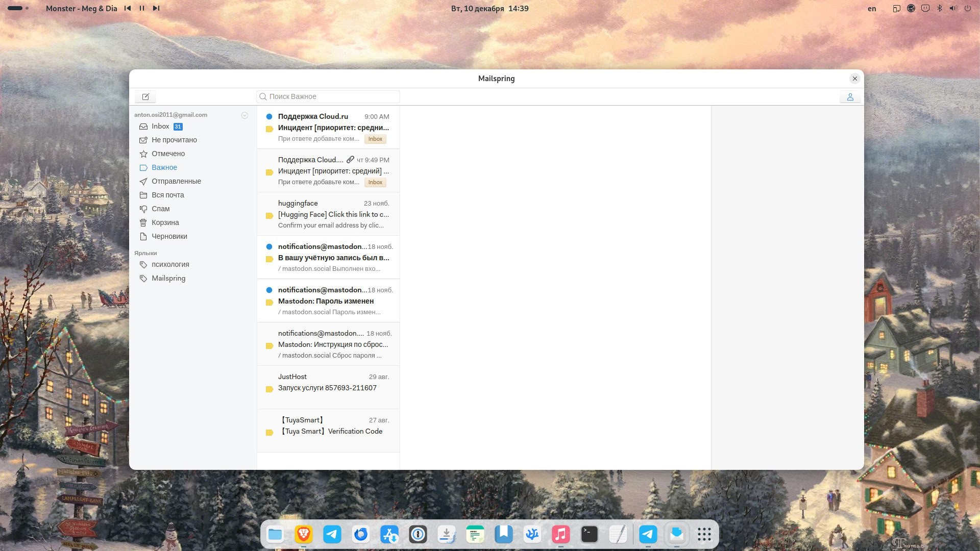This screenshot has width=980, height=551.
Task: Open the text editor notepad dock icon
Action: click(618, 534)
